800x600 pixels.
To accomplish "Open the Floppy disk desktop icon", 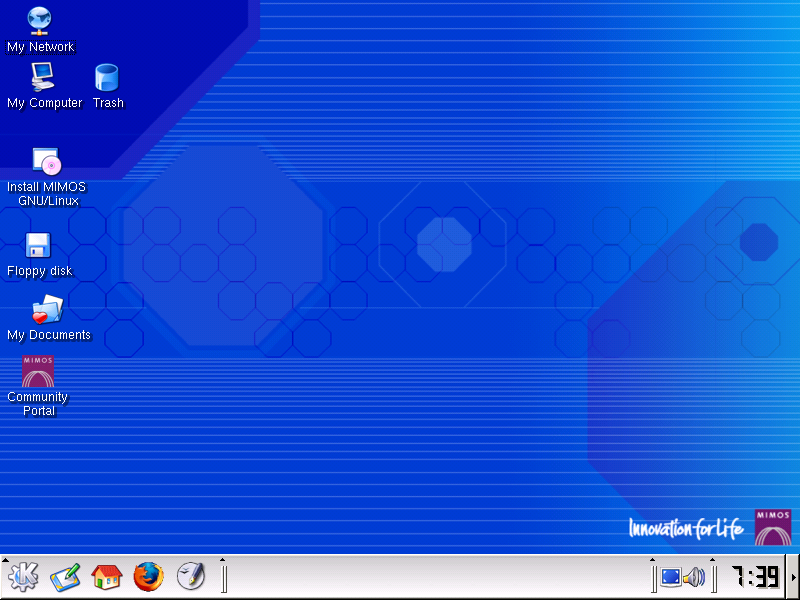I will click(38, 245).
